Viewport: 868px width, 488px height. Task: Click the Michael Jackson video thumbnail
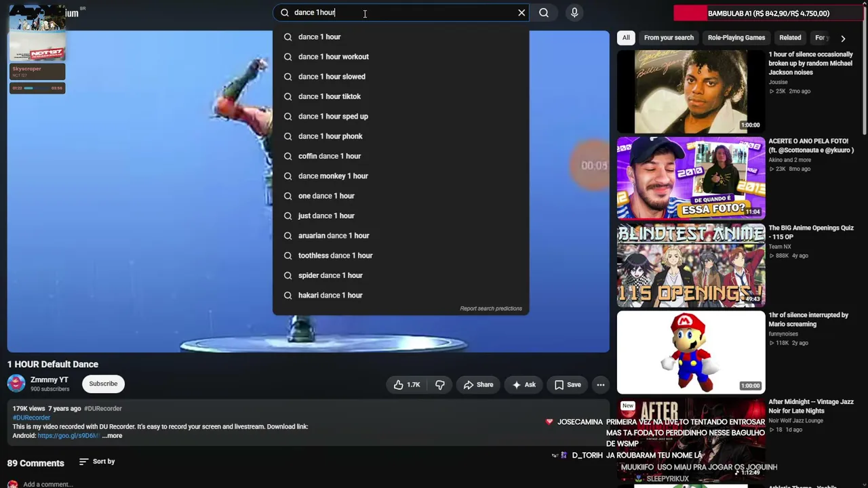[691, 91]
